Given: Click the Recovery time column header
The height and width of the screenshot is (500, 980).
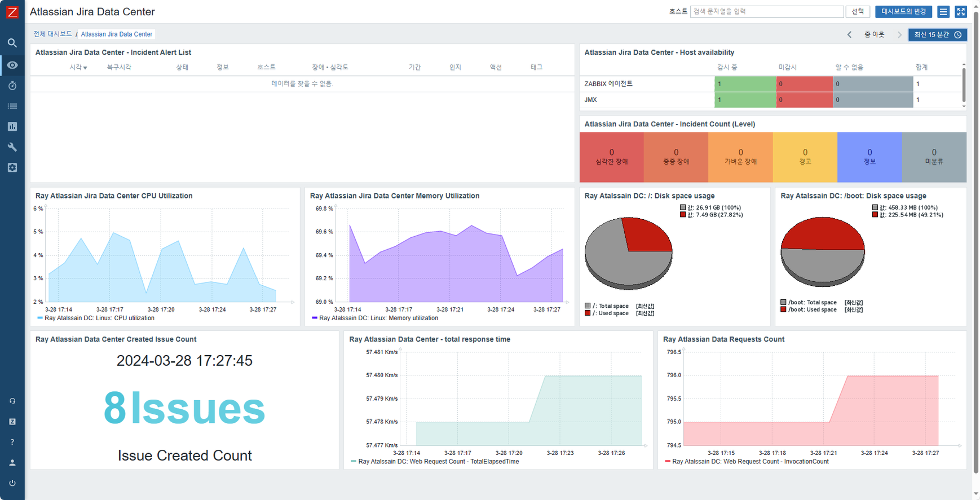Looking at the screenshot, I should 119,67.
